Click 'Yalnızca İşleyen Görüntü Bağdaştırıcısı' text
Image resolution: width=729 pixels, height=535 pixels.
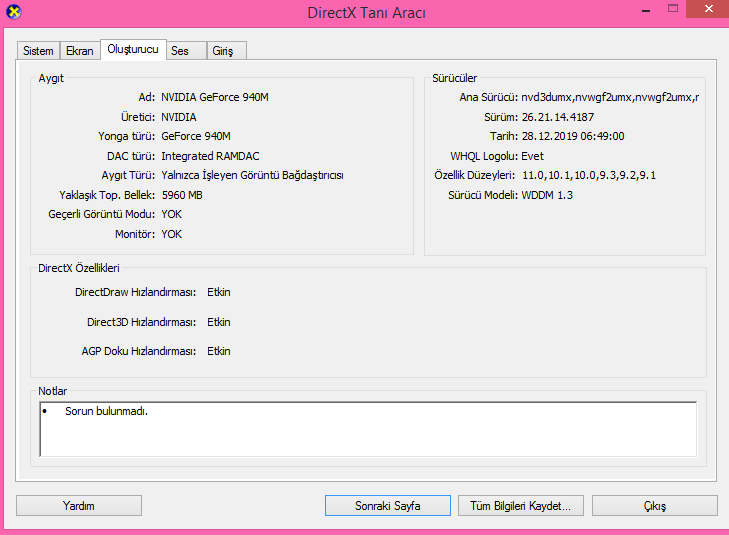(x=252, y=175)
